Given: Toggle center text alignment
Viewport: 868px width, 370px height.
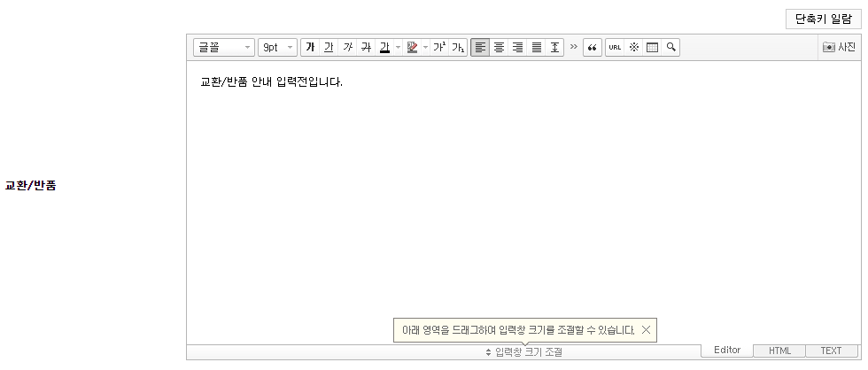Looking at the screenshot, I should click(x=499, y=48).
